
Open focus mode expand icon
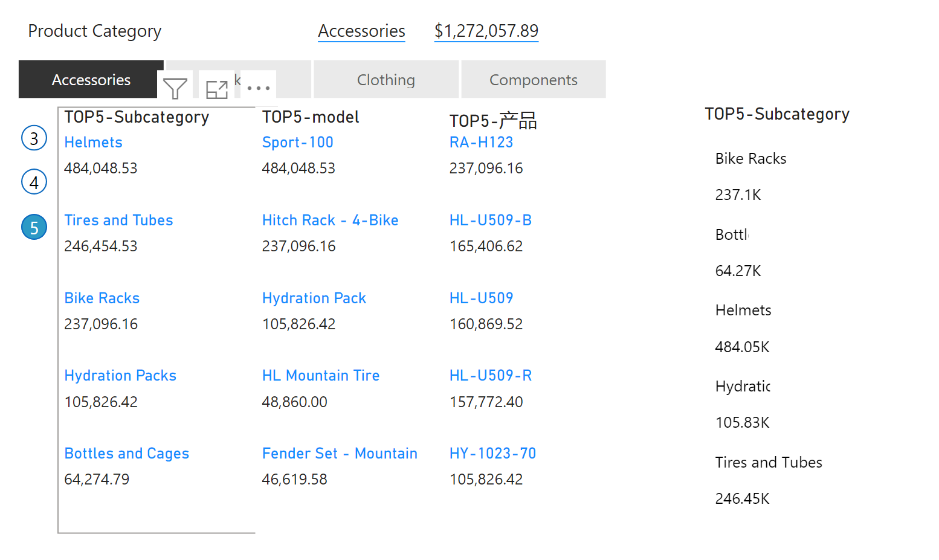(216, 89)
